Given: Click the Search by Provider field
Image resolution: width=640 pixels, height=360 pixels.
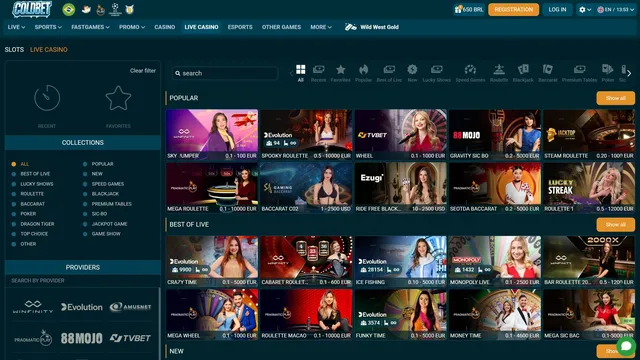Looking at the screenshot, I should coord(82,281).
